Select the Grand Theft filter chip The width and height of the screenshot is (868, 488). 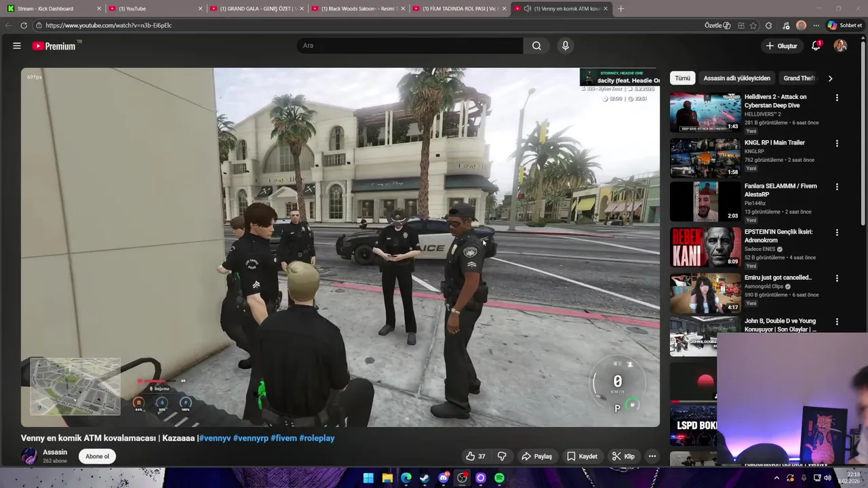799,78
